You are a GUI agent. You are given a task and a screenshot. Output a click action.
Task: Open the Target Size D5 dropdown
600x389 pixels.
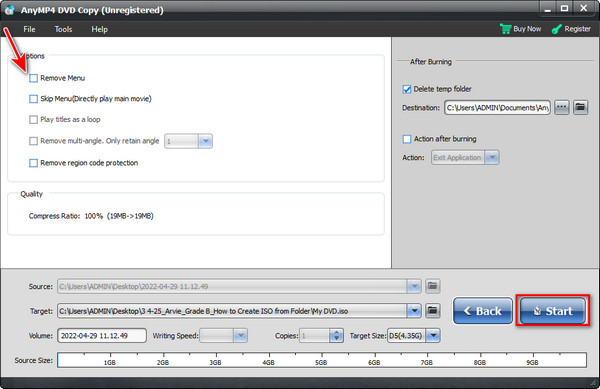tap(433, 336)
